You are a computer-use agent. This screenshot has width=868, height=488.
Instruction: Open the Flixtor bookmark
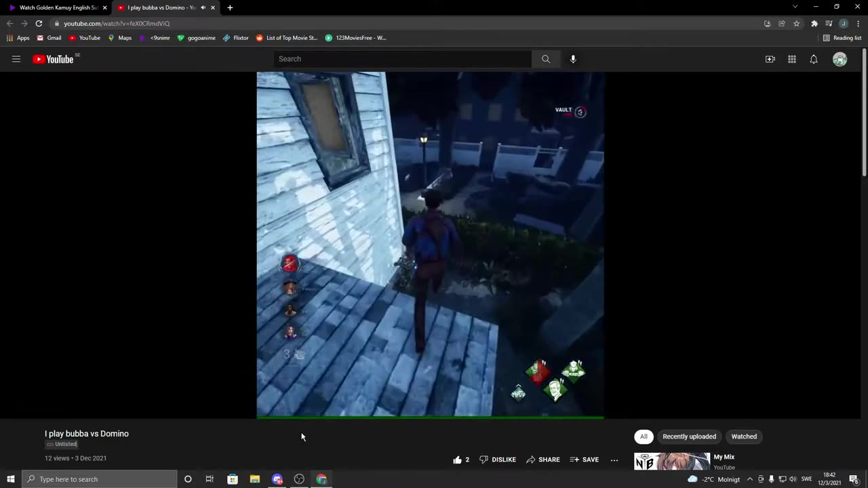236,38
